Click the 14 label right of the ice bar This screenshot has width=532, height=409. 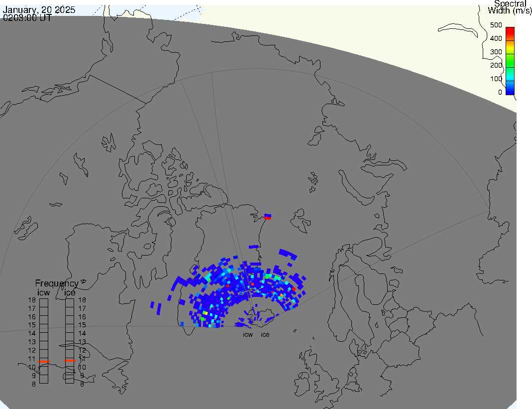click(82, 334)
